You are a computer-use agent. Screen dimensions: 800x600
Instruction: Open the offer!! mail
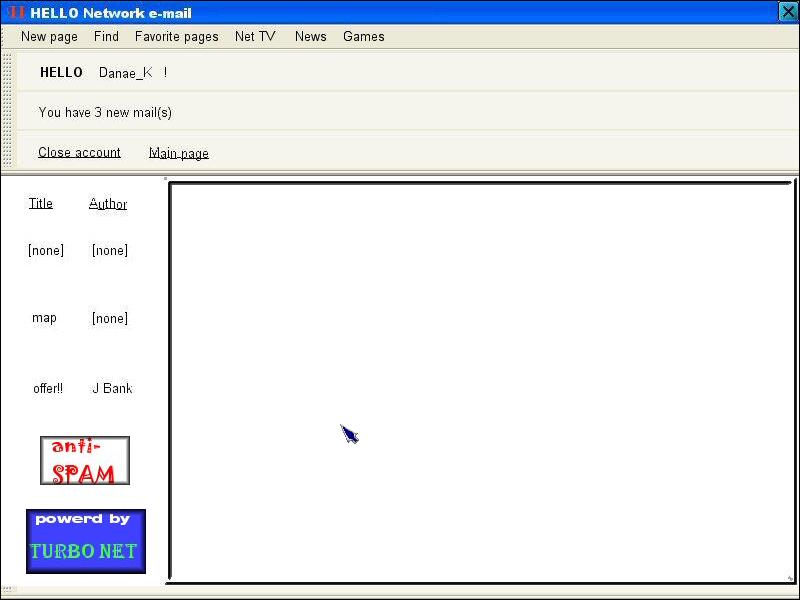point(48,388)
